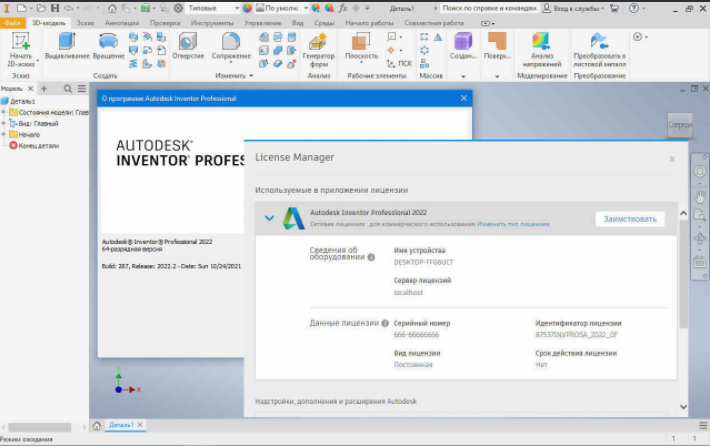Click the ПСК coordinate system tool
Image resolution: width=710 pixels, height=446 pixels.
click(399, 64)
